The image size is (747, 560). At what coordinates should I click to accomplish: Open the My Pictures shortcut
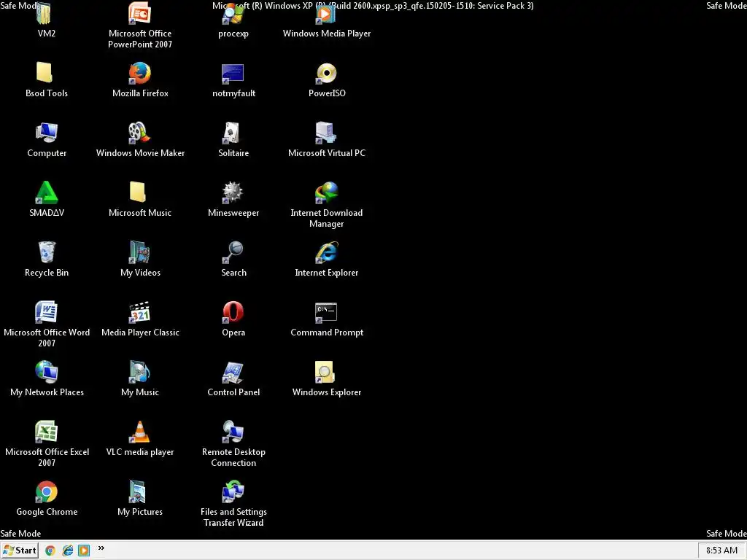click(138, 491)
